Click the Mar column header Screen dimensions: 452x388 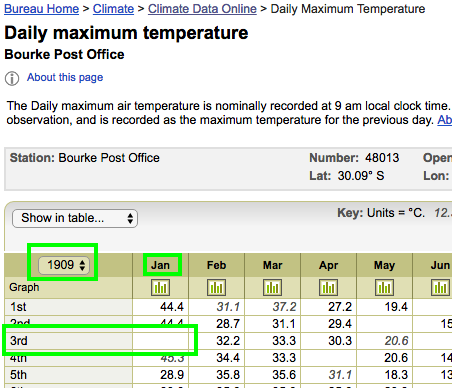(272, 265)
